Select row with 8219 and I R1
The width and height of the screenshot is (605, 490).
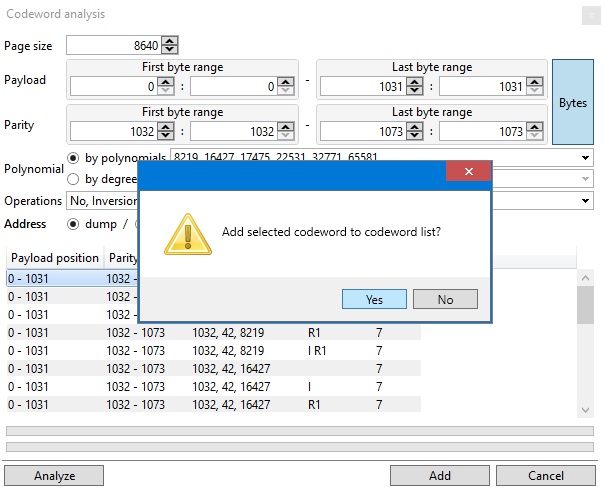tap(214, 351)
